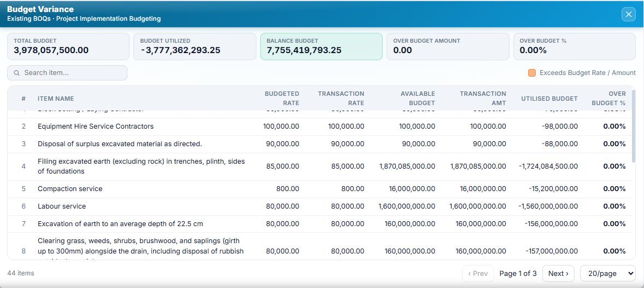Click the Page 1 of 3 indicator
This screenshot has height=288, width=644.
click(x=518, y=274)
